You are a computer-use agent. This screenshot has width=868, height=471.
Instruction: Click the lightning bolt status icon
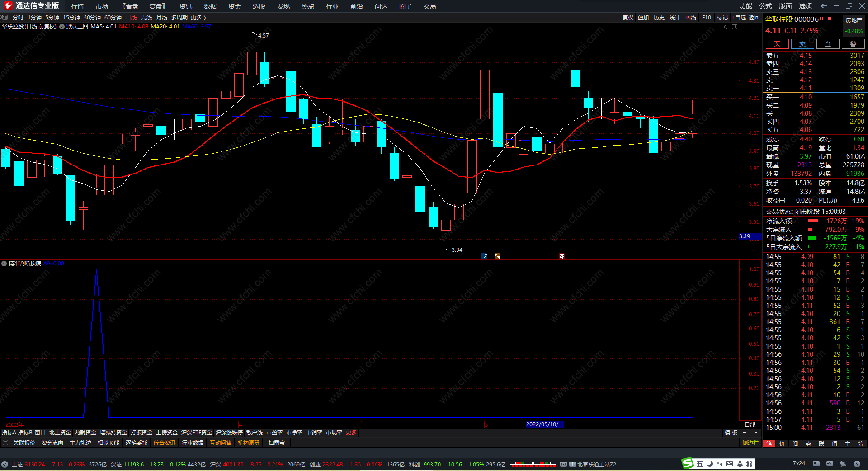(857, 464)
